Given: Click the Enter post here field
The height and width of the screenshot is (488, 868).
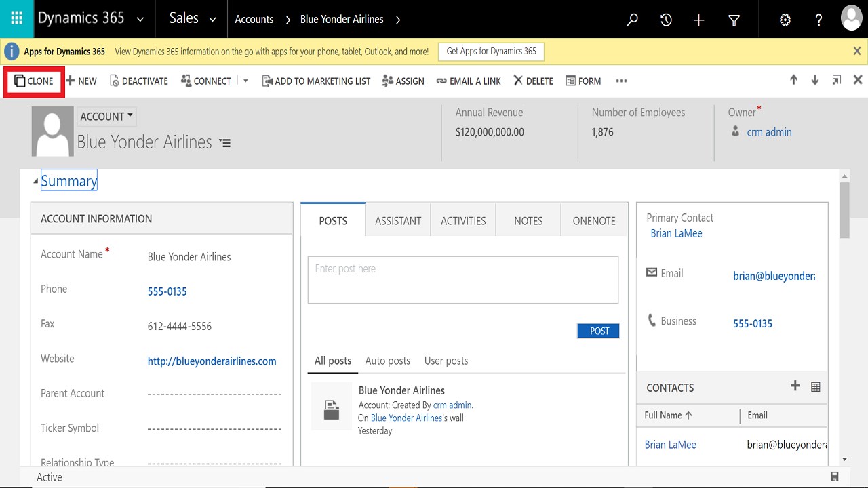Looking at the screenshot, I should 463,279.
